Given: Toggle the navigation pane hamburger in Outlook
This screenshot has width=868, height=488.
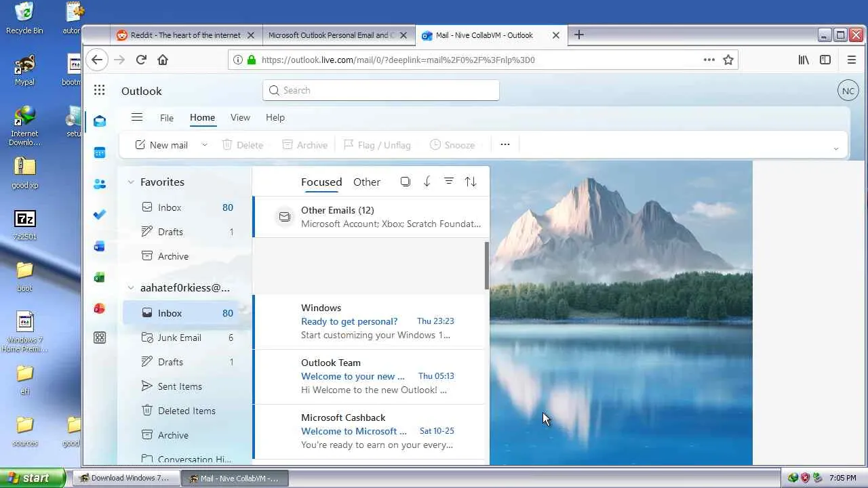Looking at the screenshot, I should tap(137, 117).
